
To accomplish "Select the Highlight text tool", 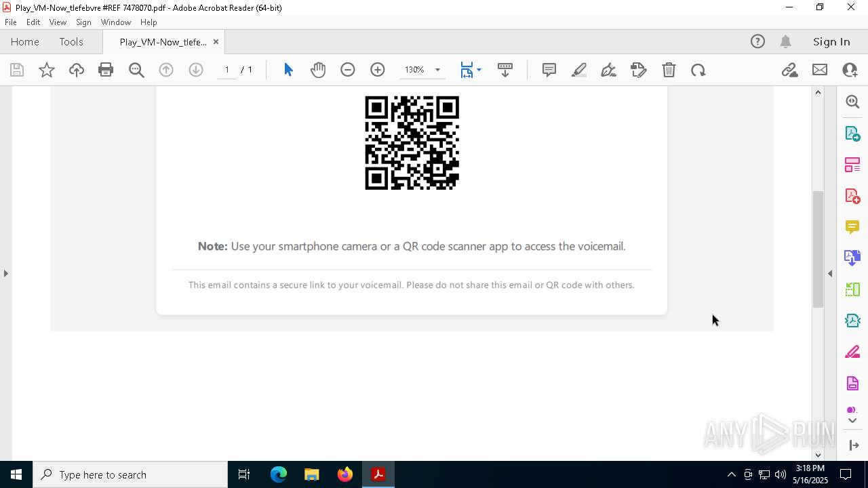I will pos(579,70).
